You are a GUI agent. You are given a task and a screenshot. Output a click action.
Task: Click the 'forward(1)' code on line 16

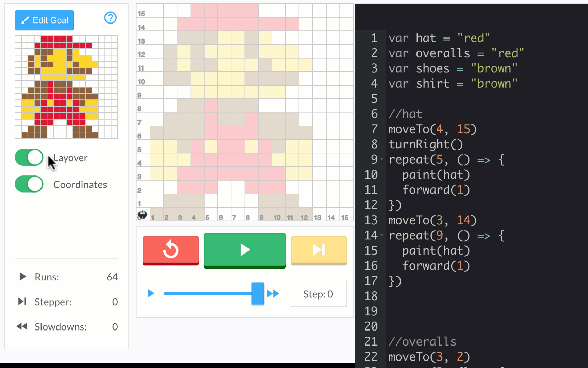(436, 266)
